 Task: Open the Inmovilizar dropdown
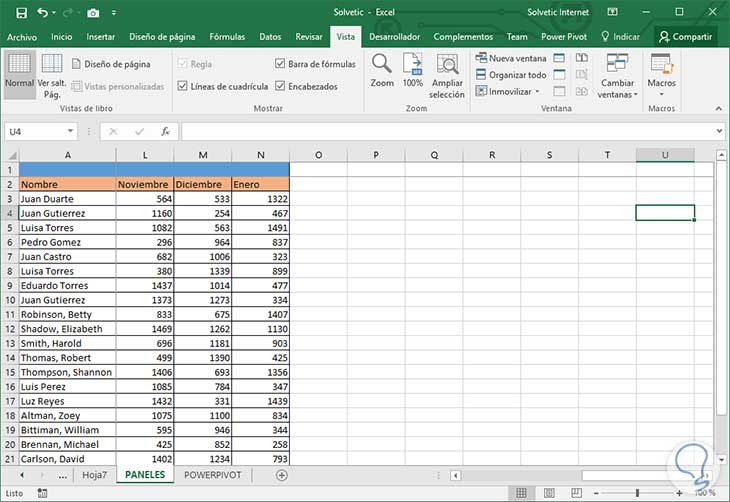[x=507, y=91]
